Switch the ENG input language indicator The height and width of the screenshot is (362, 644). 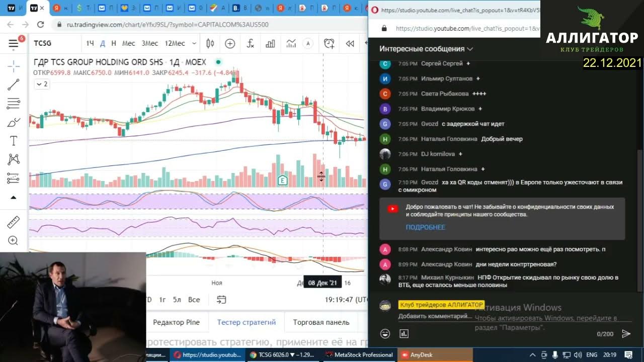592,355
